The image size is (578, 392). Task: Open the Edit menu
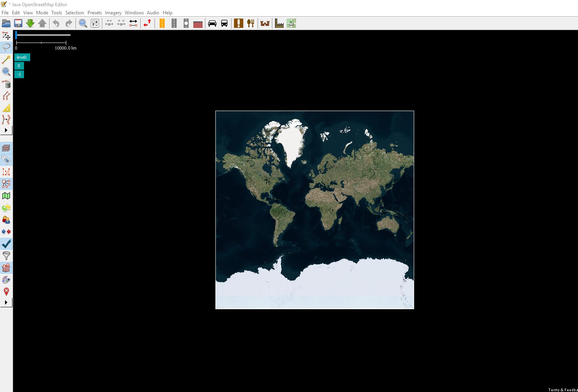(x=16, y=13)
